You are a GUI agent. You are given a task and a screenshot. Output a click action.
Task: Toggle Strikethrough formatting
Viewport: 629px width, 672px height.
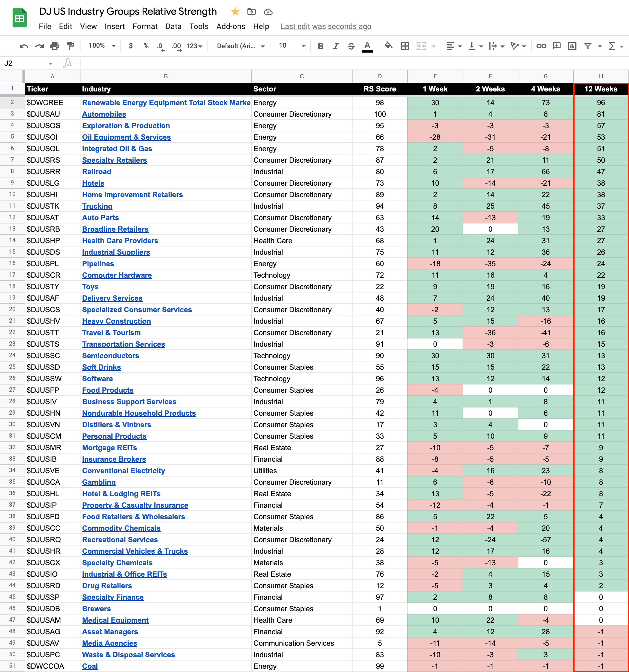351,46
